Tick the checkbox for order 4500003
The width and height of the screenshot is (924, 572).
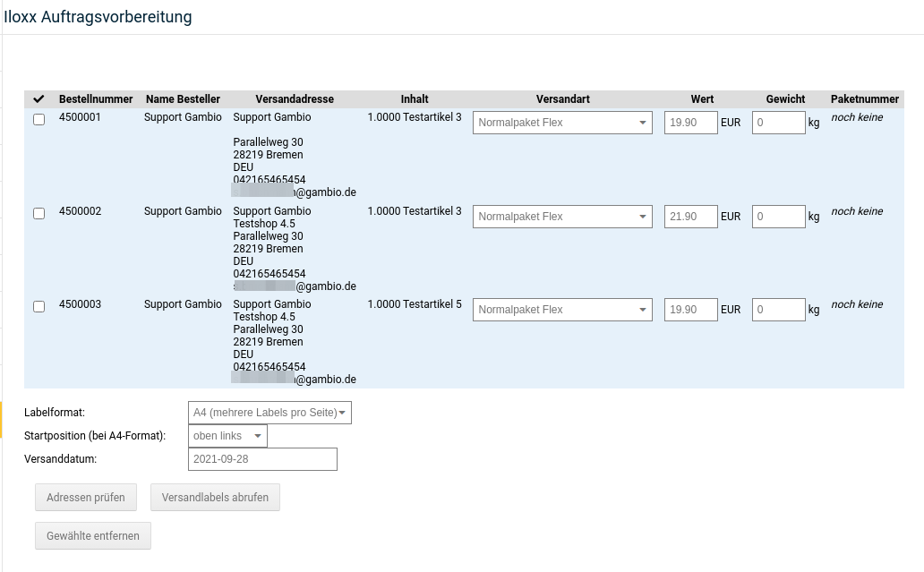pos(38,307)
